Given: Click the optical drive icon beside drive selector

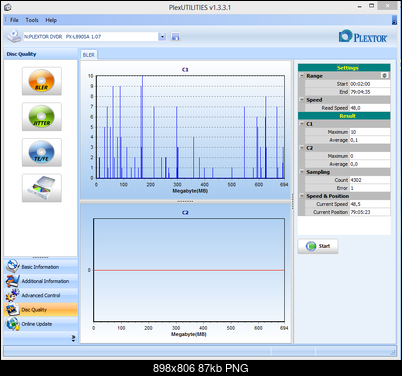Looking at the screenshot, I should click(x=14, y=36).
